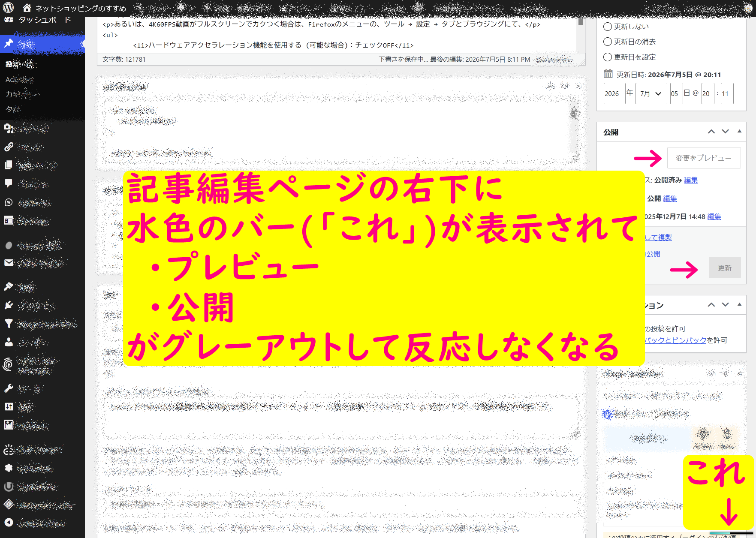The image size is (756, 538).
Task: Open Settings via sliders icon
Action: click(9, 406)
